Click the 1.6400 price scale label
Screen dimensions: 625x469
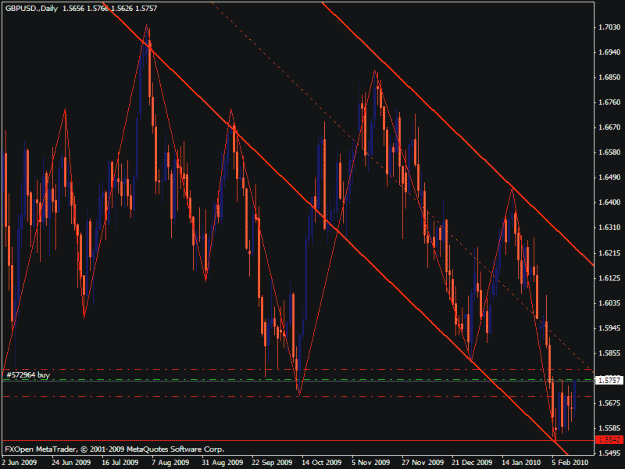tap(609, 202)
